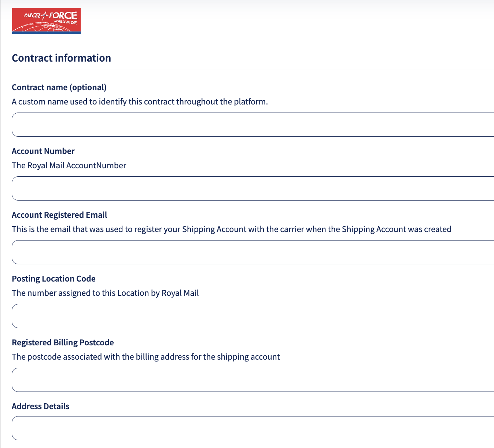Click the divider line under Contract information

253,70
